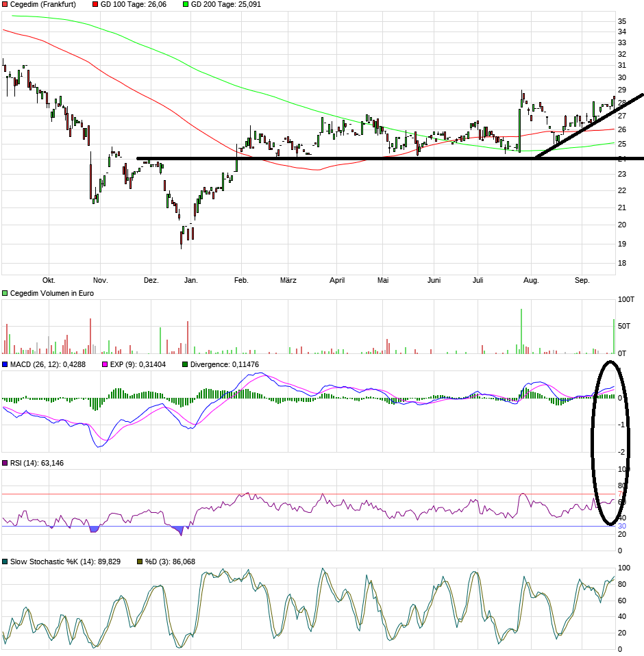Click the 'Sep.' month axis label
The height and width of the screenshot is (656, 644).
pyautogui.click(x=582, y=280)
